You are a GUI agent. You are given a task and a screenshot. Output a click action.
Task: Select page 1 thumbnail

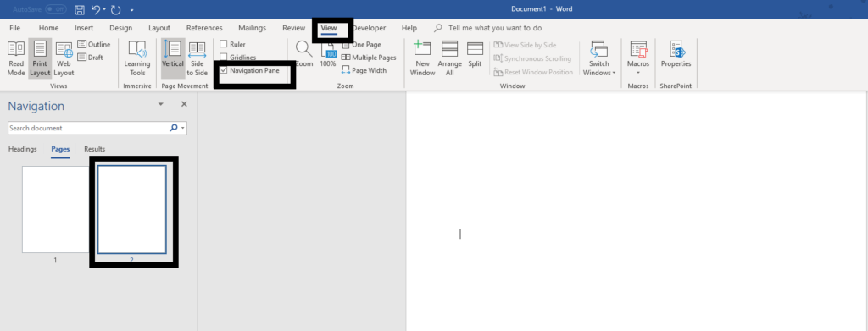pyautogui.click(x=55, y=209)
